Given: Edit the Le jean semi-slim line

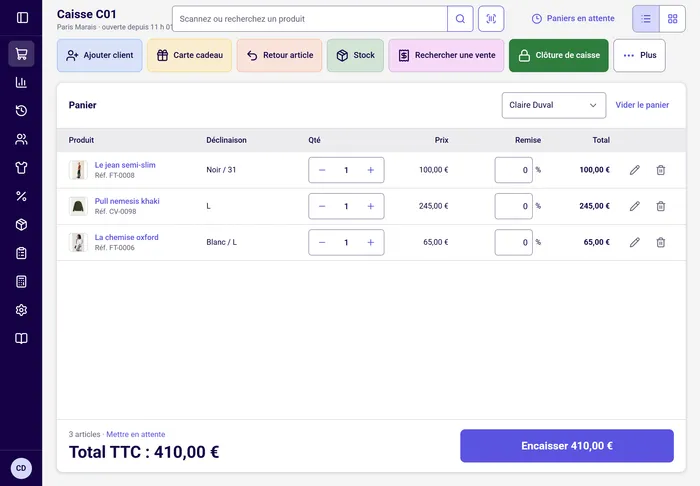Looking at the screenshot, I should point(635,170).
